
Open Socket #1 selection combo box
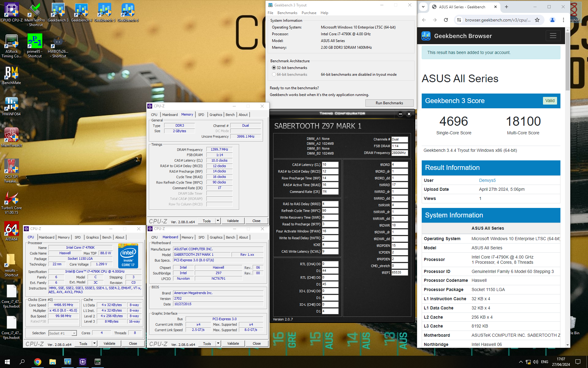click(x=62, y=333)
